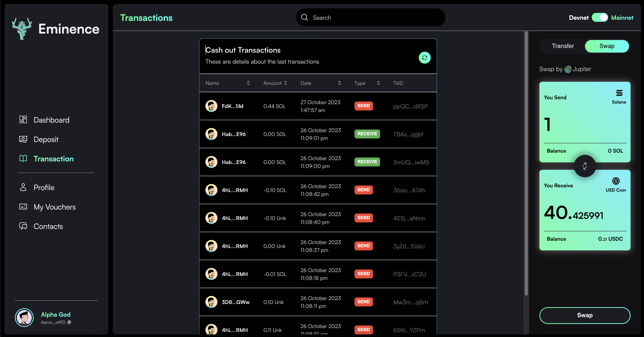Toggle the Devnet/Mainnet network switch
644x337 pixels.
pyautogui.click(x=600, y=18)
